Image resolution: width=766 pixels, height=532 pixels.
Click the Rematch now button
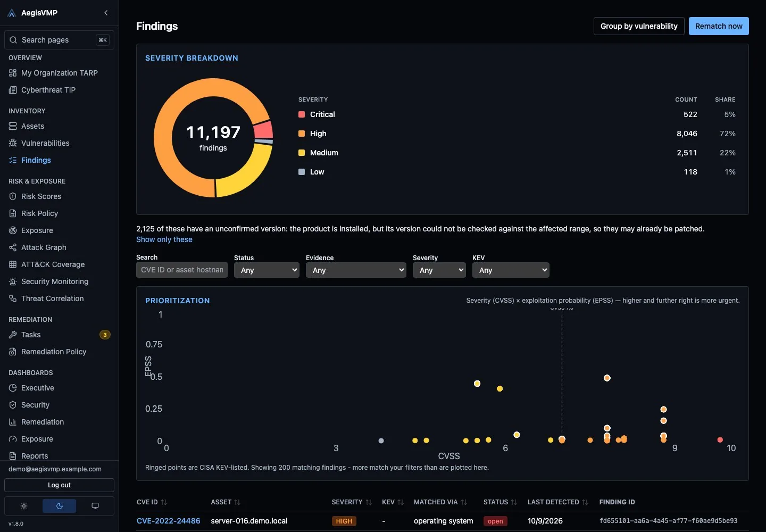coord(719,26)
